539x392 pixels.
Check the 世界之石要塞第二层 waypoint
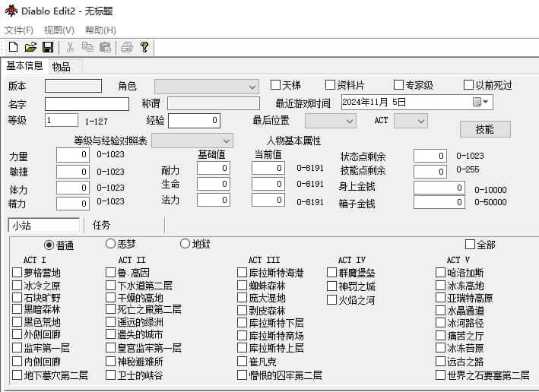tap(483, 375)
